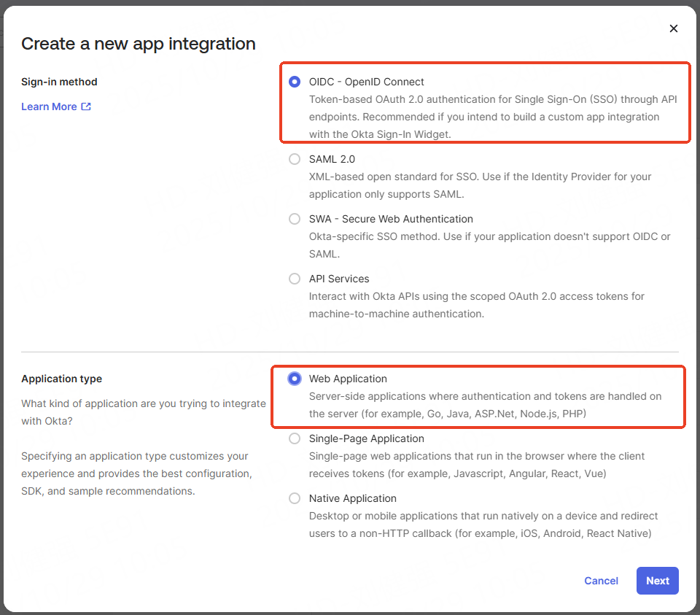Select the Web Application radio button
The width and height of the screenshot is (700, 615).
point(295,379)
